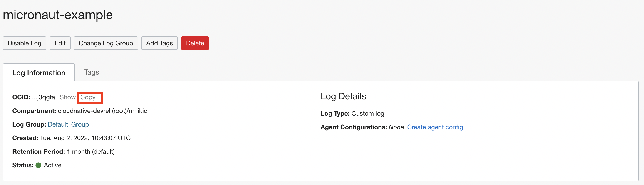Click the Agent Configurations None value
Screen dimensions: 644x185
click(396, 127)
